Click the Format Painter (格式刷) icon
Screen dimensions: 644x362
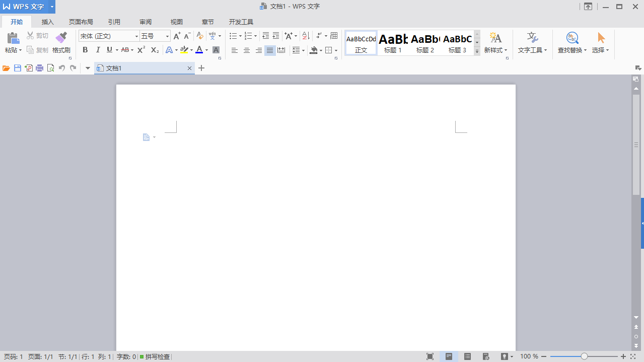pos(61,38)
